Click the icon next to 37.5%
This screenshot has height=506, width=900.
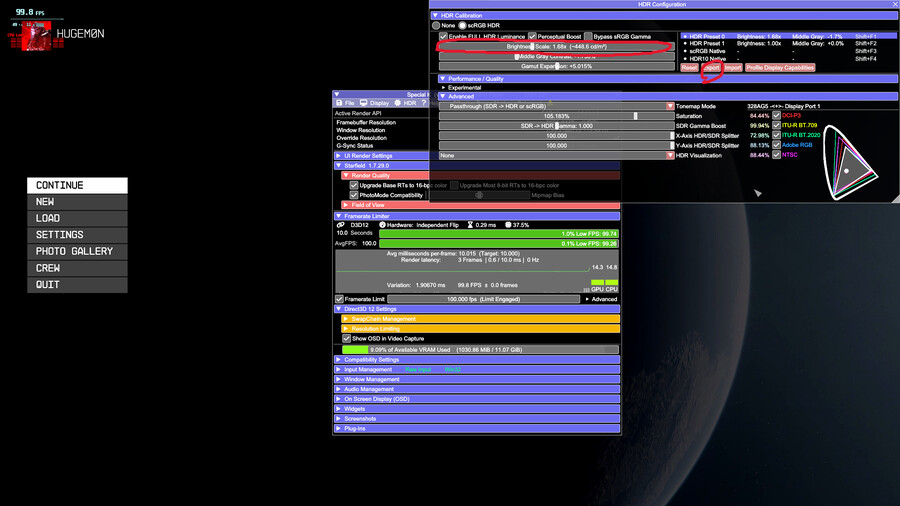tap(508, 225)
